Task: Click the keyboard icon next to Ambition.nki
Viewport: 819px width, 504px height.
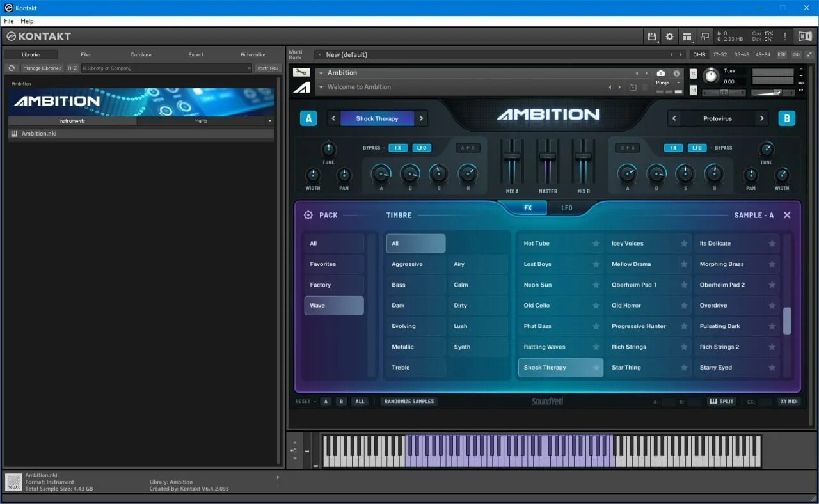Action: pyautogui.click(x=14, y=134)
